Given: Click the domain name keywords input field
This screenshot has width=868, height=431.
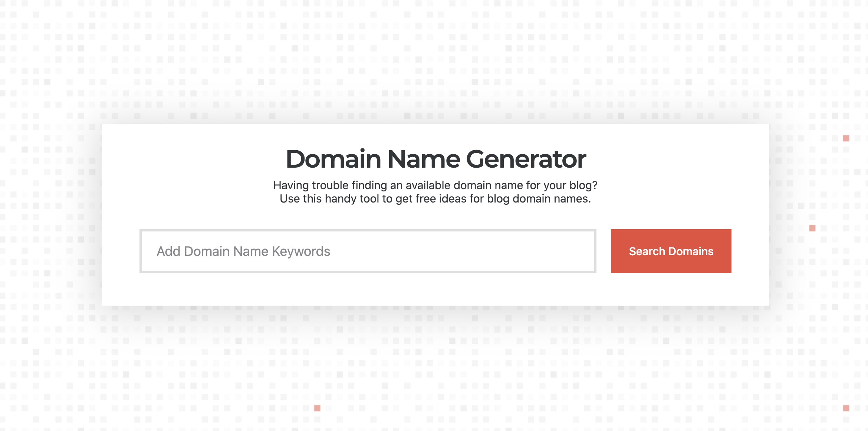Looking at the screenshot, I should [368, 251].
